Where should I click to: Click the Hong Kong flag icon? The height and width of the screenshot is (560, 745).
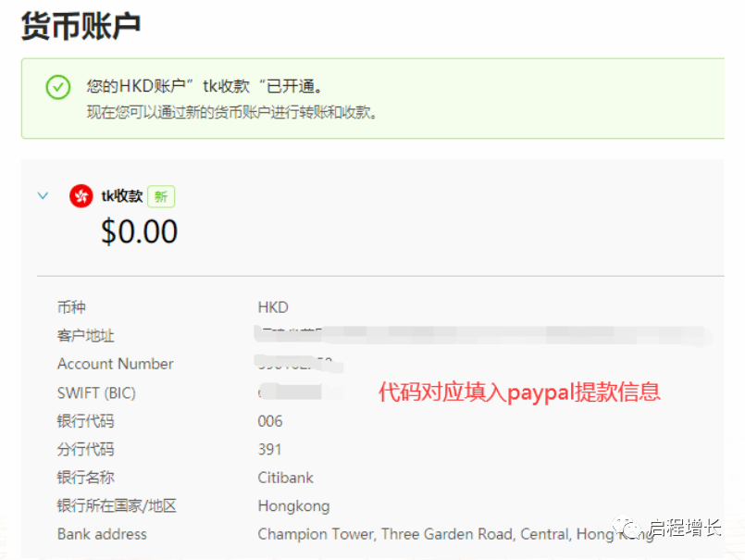pos(81,196)
